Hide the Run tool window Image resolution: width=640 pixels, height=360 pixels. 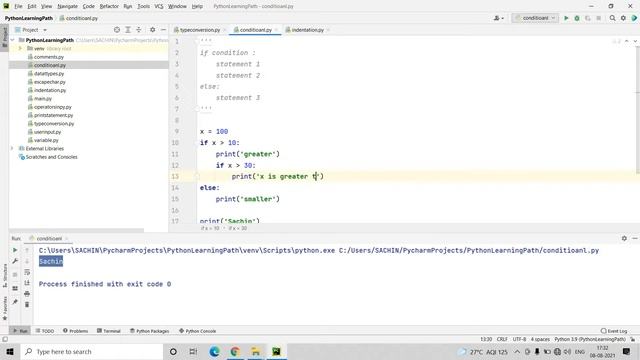click(x=635, y=238)
